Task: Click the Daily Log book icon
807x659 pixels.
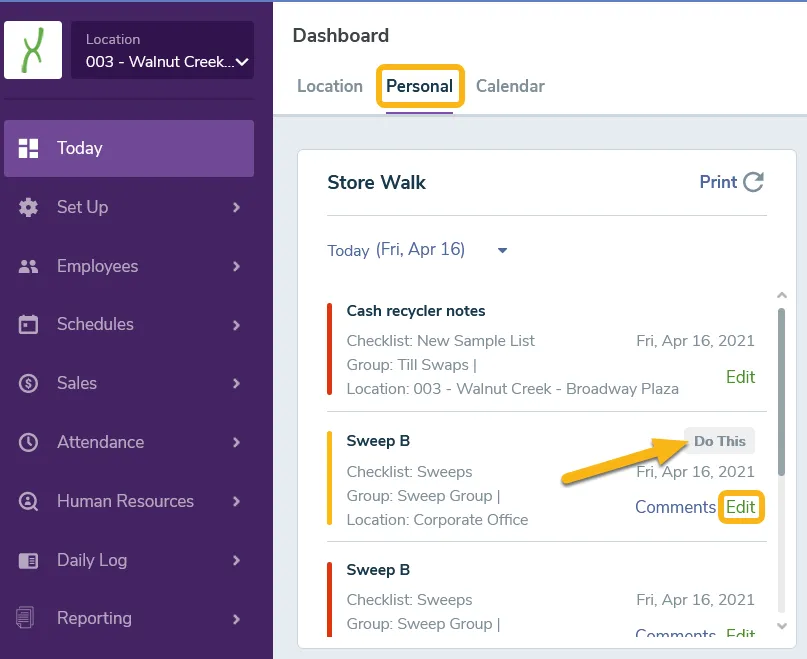Action: pos(28,560)
